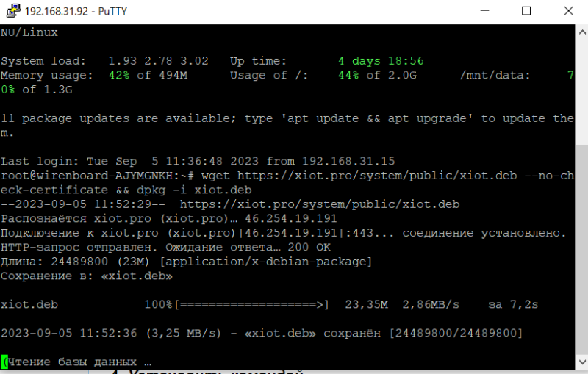Click the green terminal cursor block

coord(4,362)
